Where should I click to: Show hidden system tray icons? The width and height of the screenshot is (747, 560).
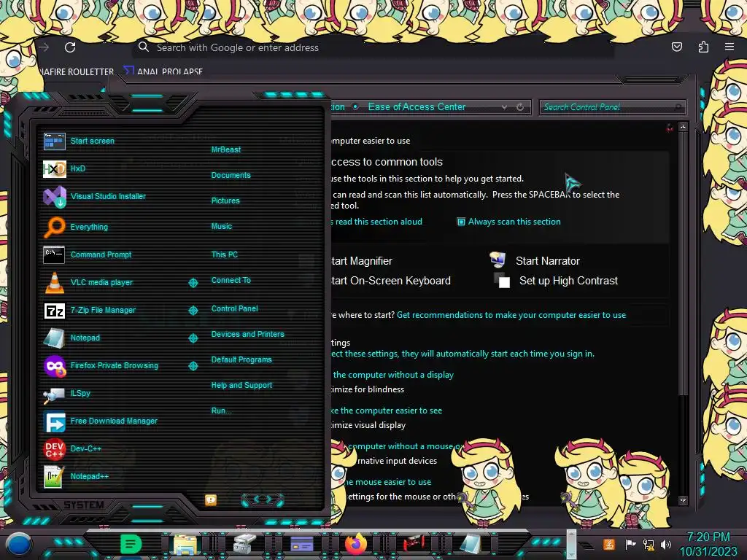586,545
